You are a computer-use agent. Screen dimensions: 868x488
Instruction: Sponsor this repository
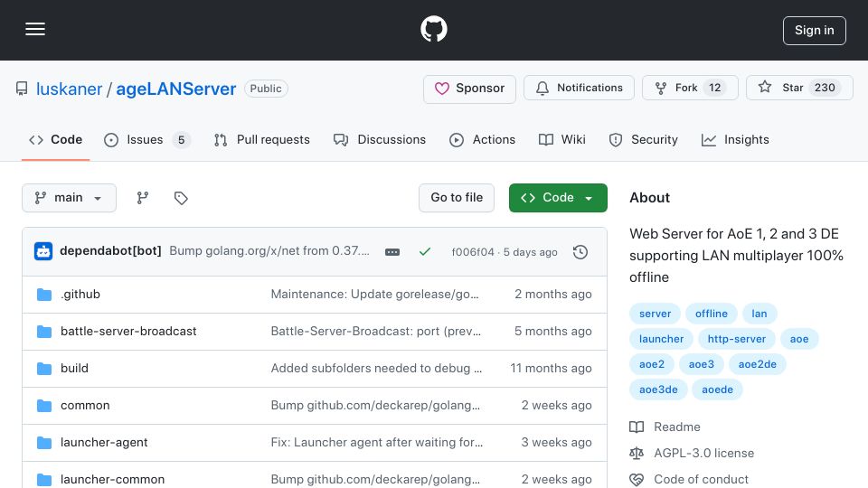[x=469, y=88]
